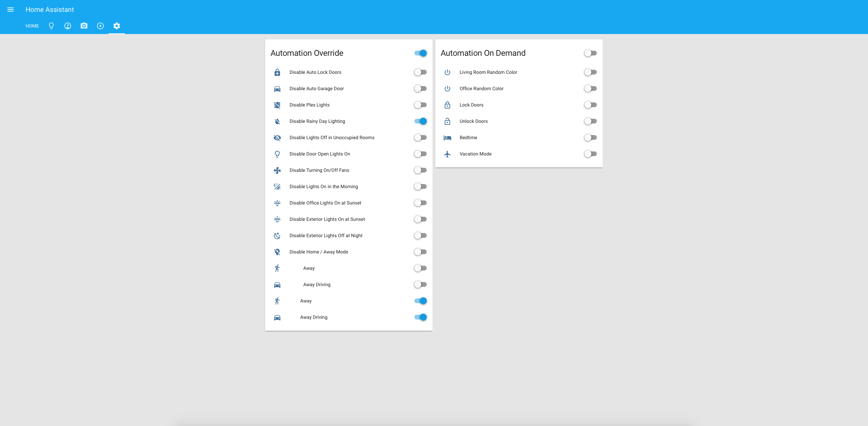Turn off Disable Rainy Day Lighting

(x=421, y=121)
